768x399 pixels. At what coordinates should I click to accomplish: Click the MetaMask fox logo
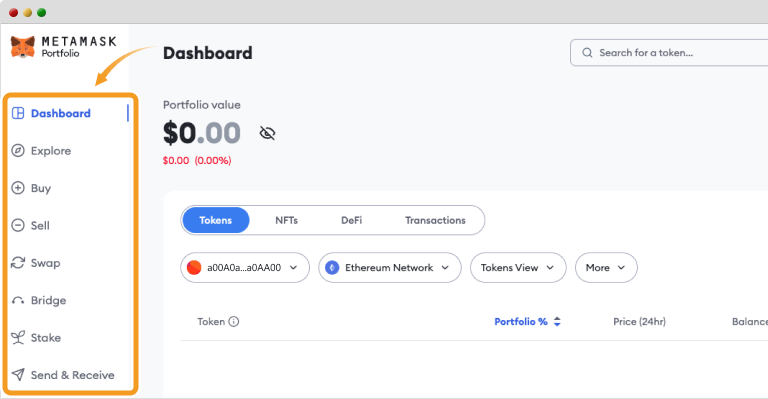point(23,47)
